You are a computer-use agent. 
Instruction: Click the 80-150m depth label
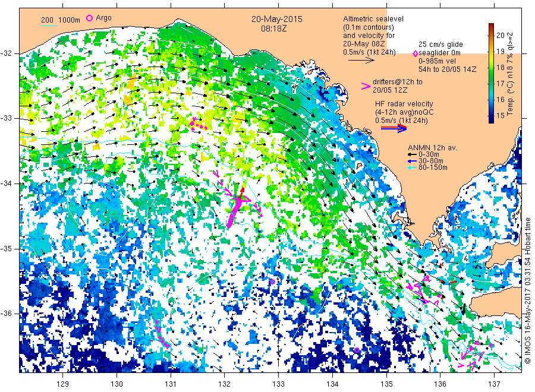point(434,167)
